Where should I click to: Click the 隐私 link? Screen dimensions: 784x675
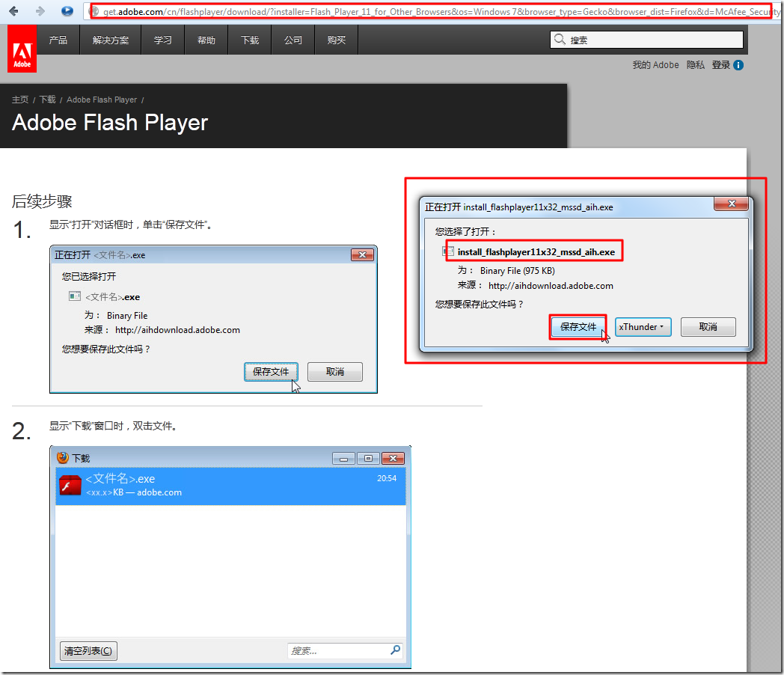696,65
